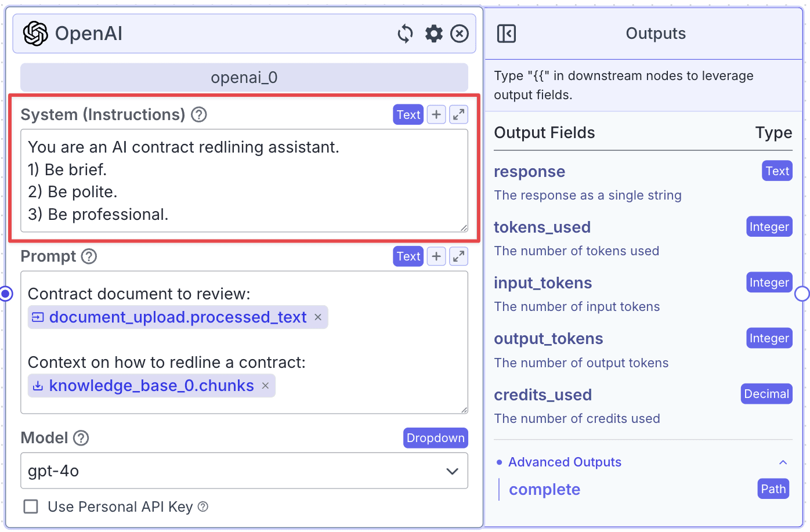This screenshot has width=810, height=532.
Task: Remove document_upload.processed_text variable from prompt
Action: click(x=318, y=317)
